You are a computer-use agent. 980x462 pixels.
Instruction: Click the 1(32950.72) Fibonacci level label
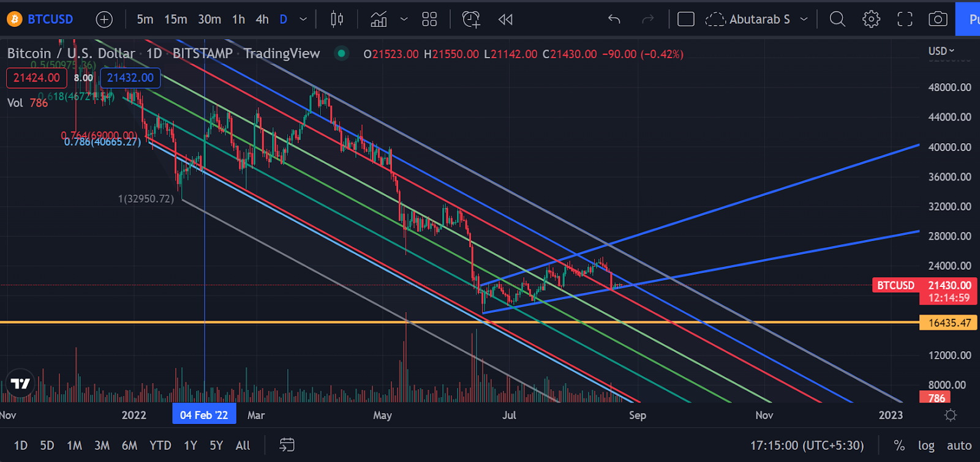pos(146,199)
